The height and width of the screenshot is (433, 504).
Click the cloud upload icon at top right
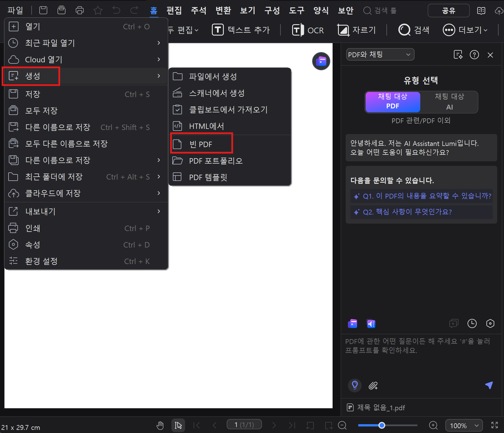(499, 11)
